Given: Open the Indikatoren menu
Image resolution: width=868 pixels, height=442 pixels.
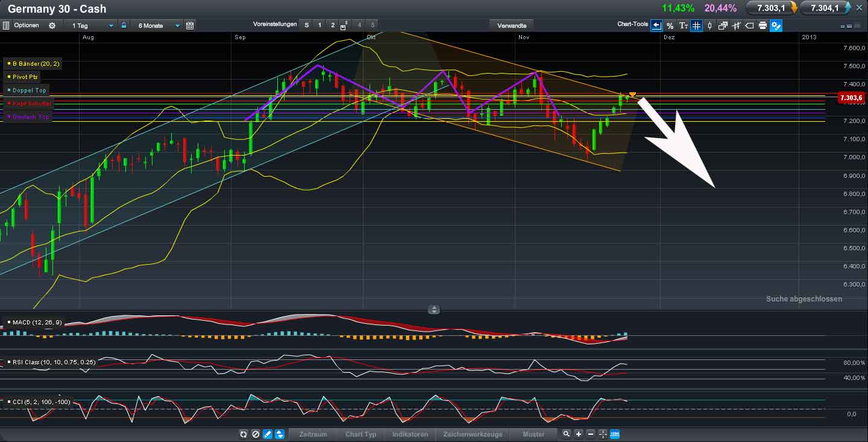Looking at the screenshot, I should point(410,434).
